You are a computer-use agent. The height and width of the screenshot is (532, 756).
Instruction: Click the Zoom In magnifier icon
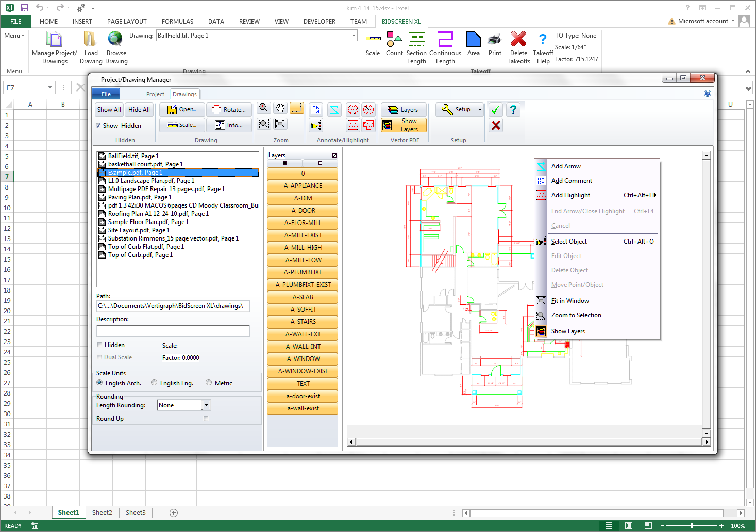(264, 108)
